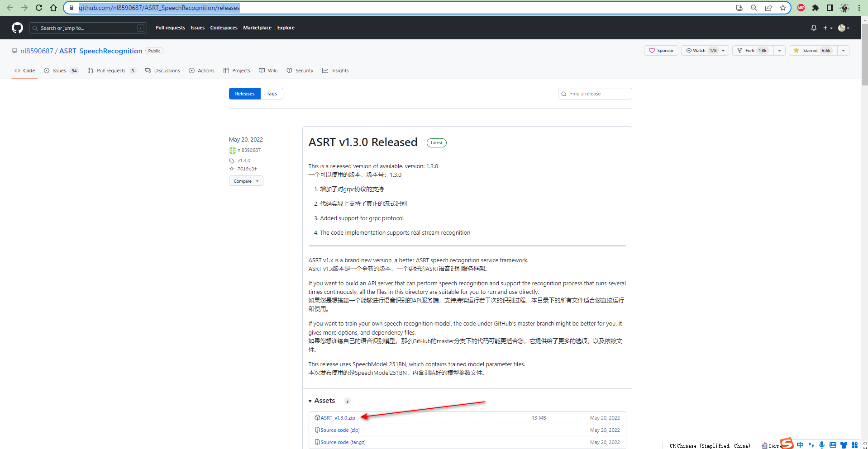Image resolution: width=868 pixels, height=449 pixels.
Task: Select the Tags toggle button
Action: point(272,94)
